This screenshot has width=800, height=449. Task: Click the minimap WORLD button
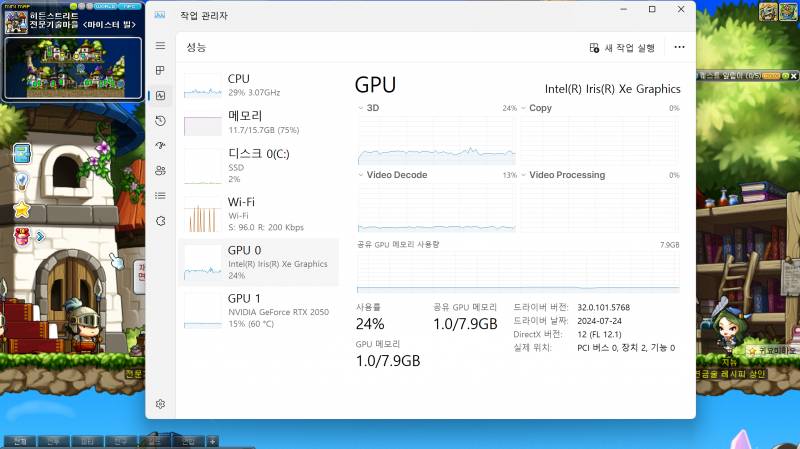[x=105, y=6]
